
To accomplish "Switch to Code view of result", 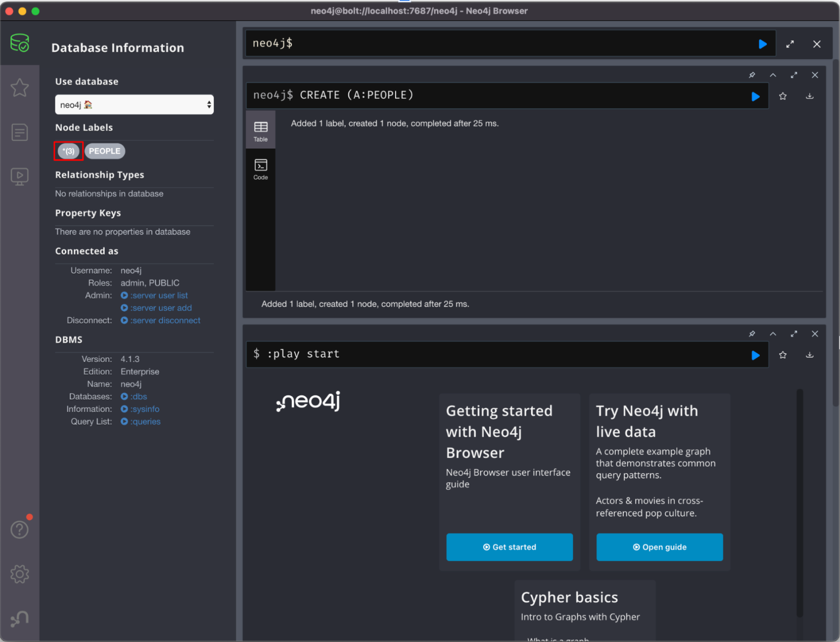I will click(x=261, y=169).
